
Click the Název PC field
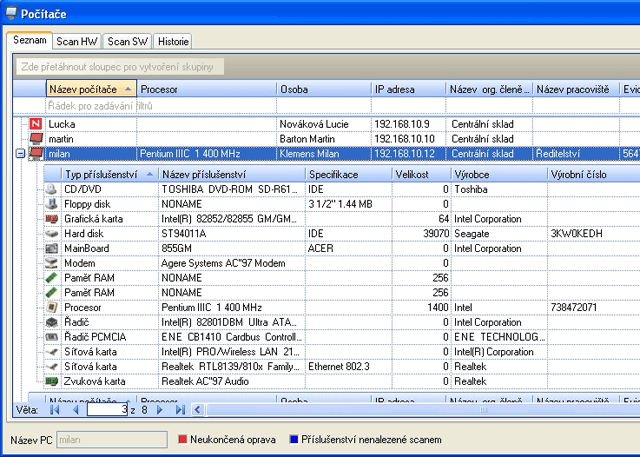coord(112,439)
